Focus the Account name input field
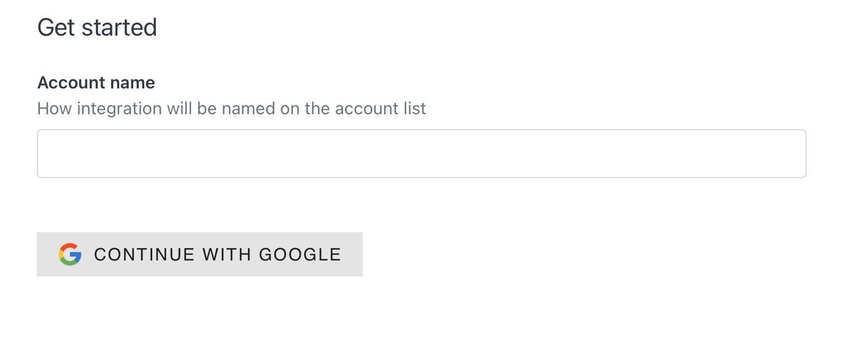The width and height of the screenshot is (868, 360). coord(422,154)
